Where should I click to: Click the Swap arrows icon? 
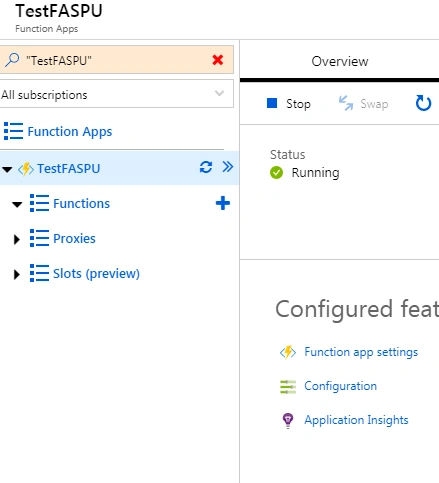point(346,103)
